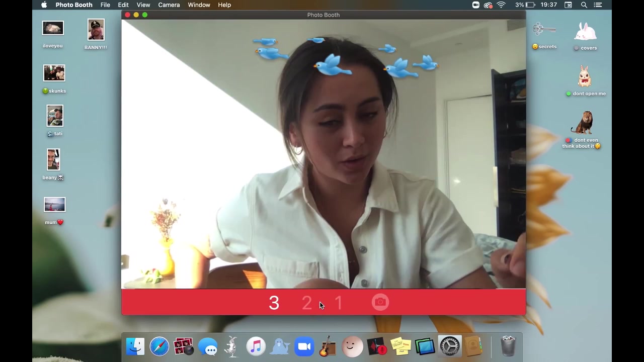Open System Preferences from the dock

(x=449, y=346)
